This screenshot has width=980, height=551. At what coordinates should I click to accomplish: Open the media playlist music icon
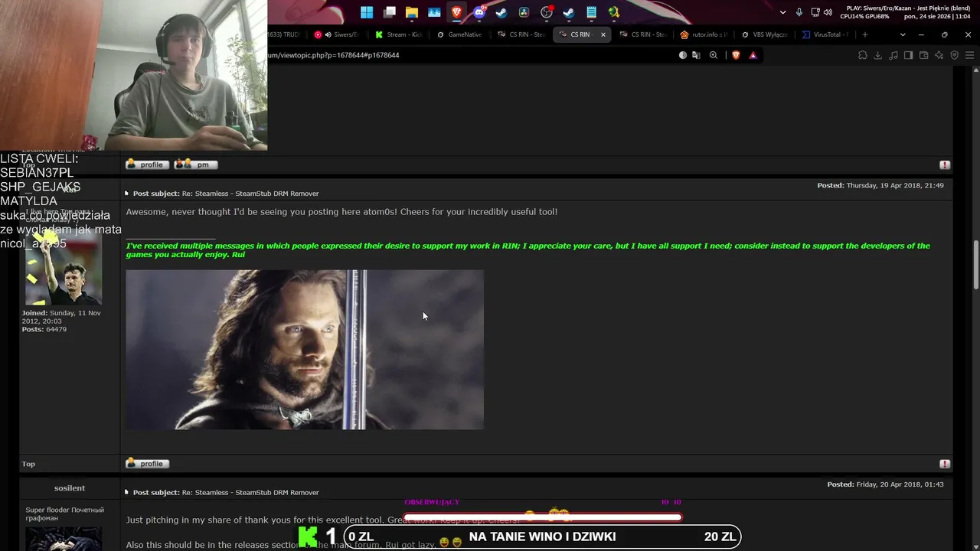point(893,55)
